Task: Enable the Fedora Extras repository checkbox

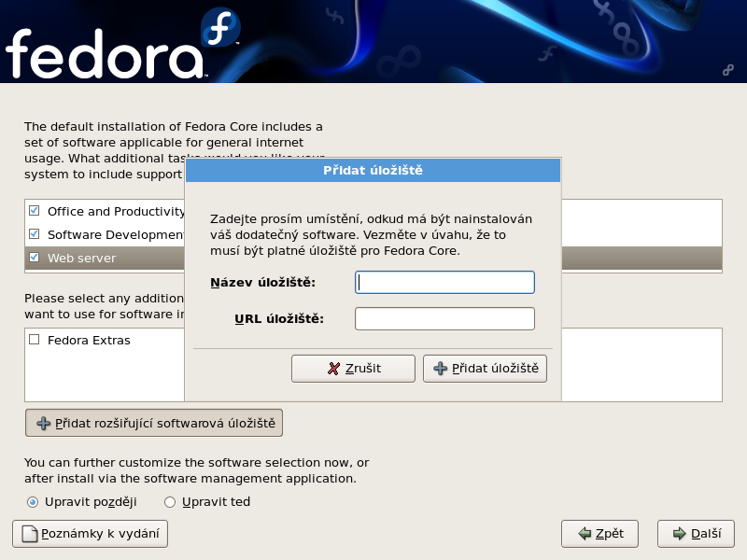Action: click(x=35, y=340)
